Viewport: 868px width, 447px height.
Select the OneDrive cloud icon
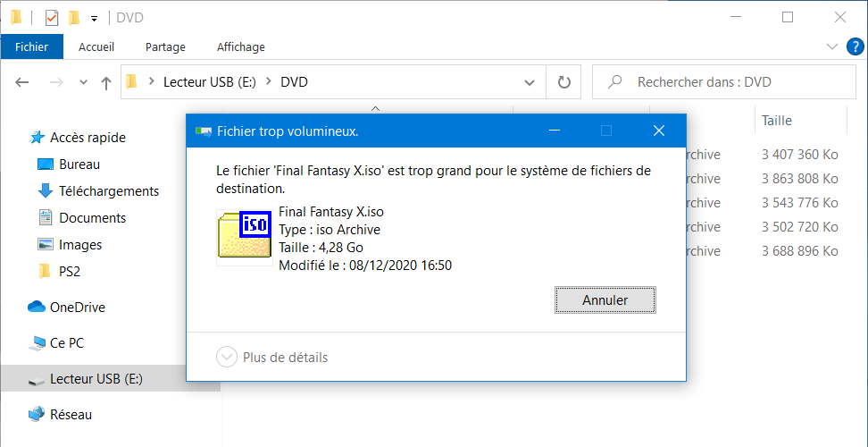pyautogui.click(x=36, y=307)
